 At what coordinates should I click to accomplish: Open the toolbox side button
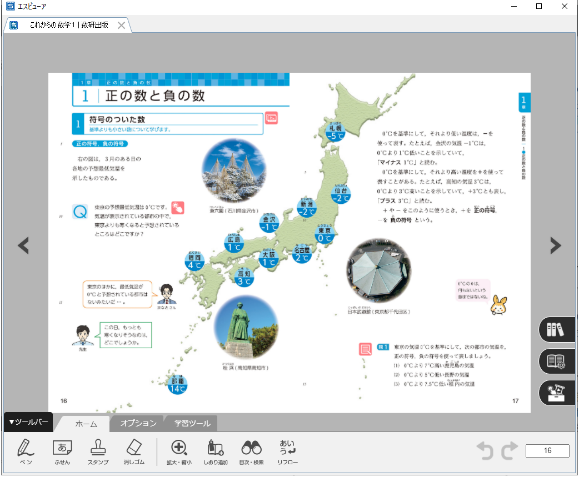(557, 393)
